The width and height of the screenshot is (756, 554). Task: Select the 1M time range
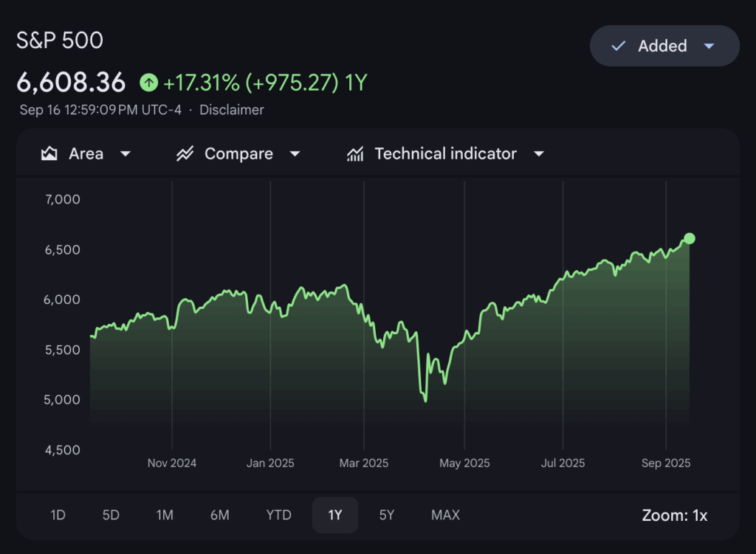[x=165, y=515]
